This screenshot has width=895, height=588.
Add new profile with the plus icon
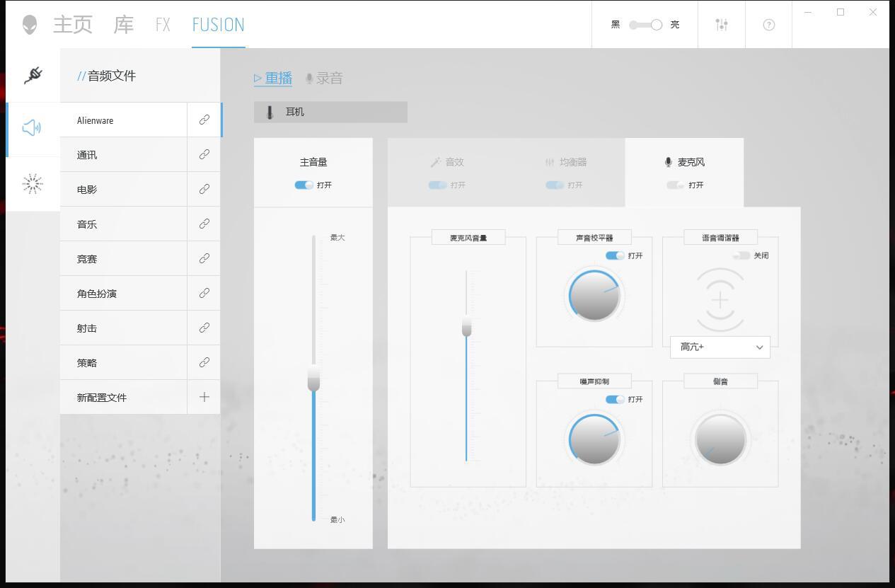point(204,397)
